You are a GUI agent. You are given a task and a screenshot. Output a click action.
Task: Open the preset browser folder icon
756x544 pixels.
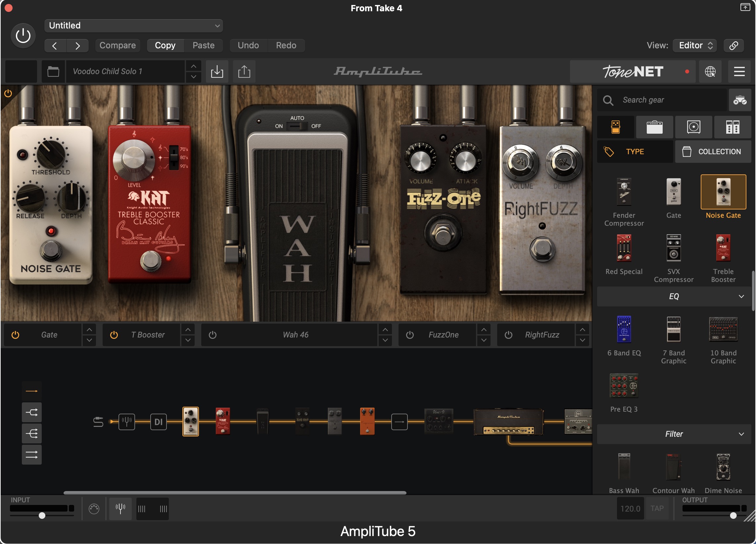pos(53,71)
